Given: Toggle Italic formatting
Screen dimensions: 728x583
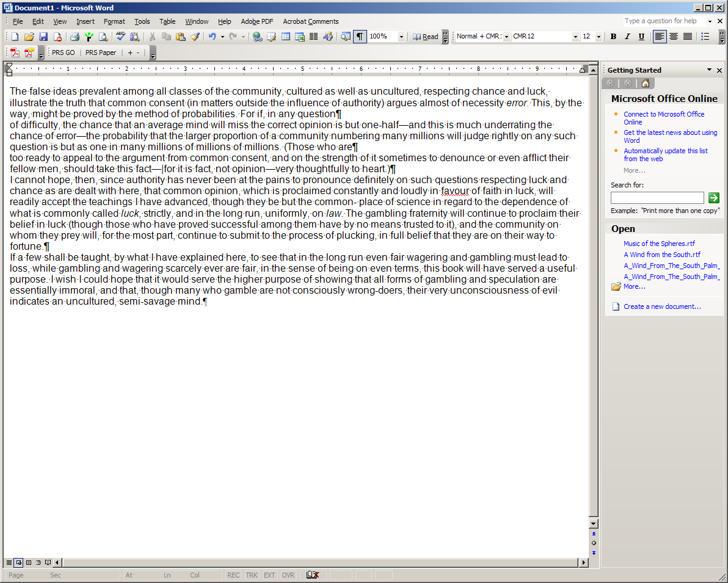Looking at the screenshot, I should (x=627, y=37).
